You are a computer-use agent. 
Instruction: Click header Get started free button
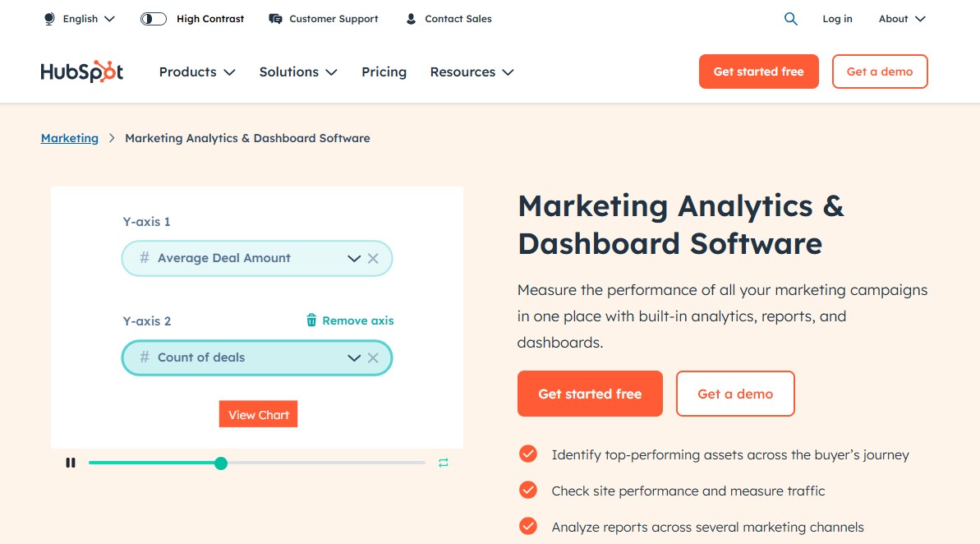click(758, 71)
